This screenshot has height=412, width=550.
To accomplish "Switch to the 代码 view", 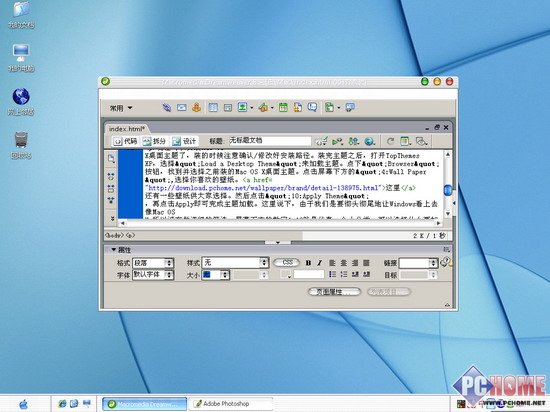I will pyautogui.click(x=125, y=141).
